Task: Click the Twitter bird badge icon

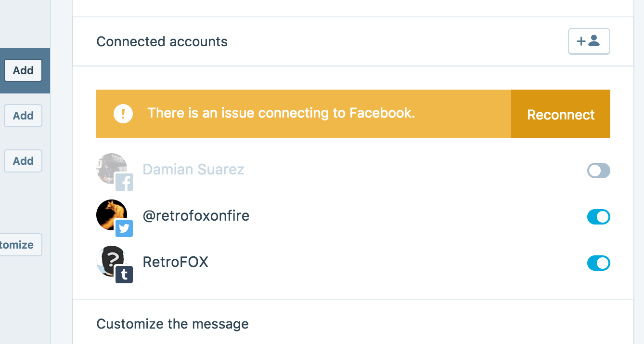Action: (x=124, y=228)
